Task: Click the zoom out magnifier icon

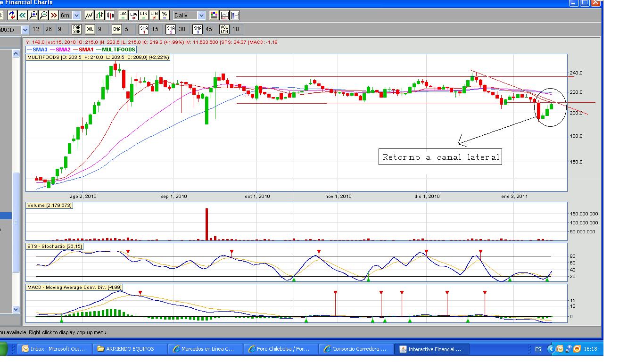Action: (x=43, y=15)
